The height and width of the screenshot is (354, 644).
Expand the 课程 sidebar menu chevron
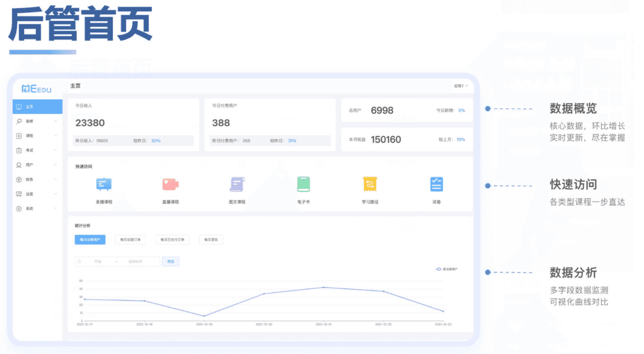coord(55,136)
